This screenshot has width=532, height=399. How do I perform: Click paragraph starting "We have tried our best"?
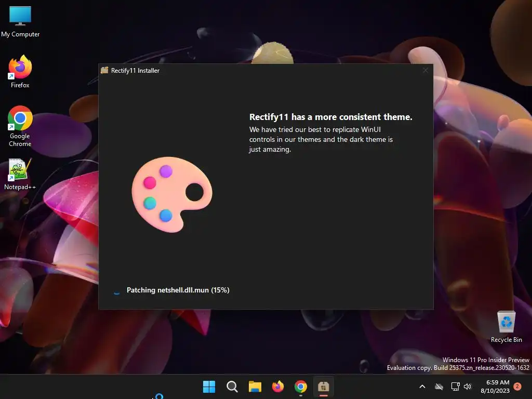pyautogui.click(x=321, y=139)
